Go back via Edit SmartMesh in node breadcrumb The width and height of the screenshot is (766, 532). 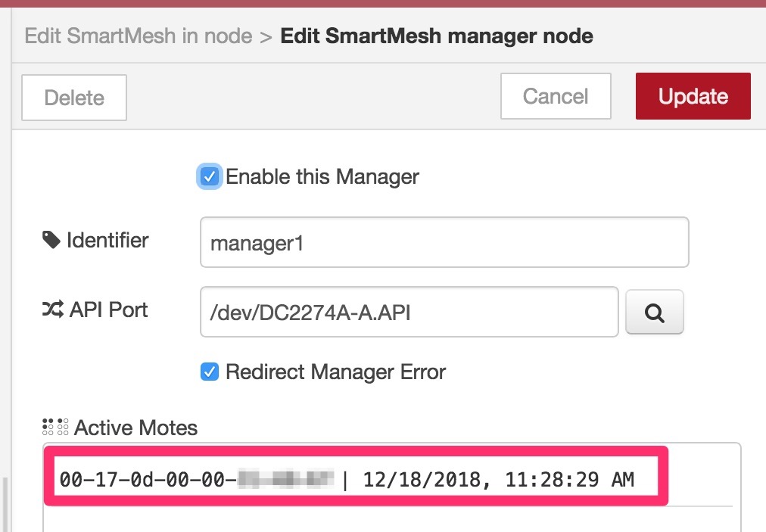coord(139,36)
